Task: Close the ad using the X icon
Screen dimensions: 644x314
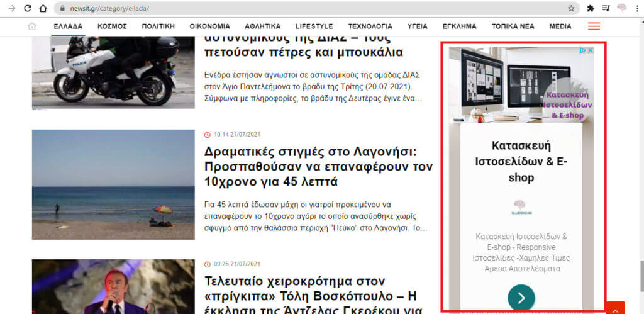Action: pos(590,50)
